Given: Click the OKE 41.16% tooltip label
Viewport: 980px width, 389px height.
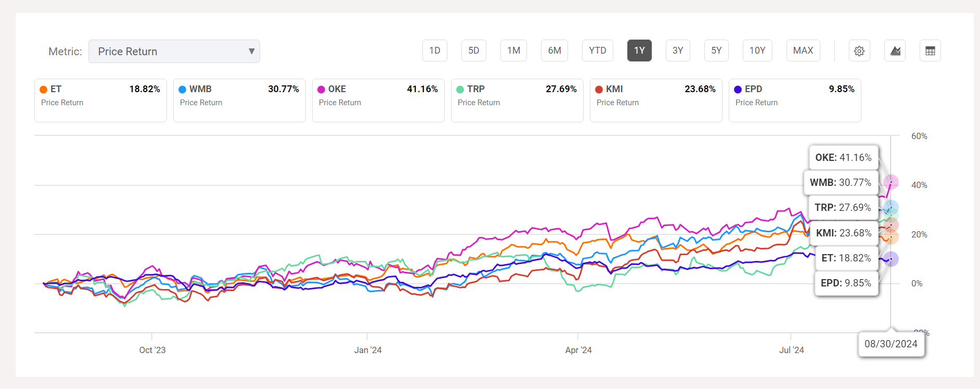Looking at the screenshot, I should click(843, 157).
